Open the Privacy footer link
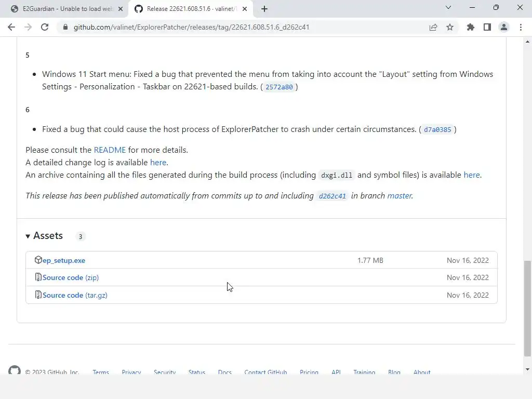532x399 pixels. pyautogui.click(x=131, y=372)
